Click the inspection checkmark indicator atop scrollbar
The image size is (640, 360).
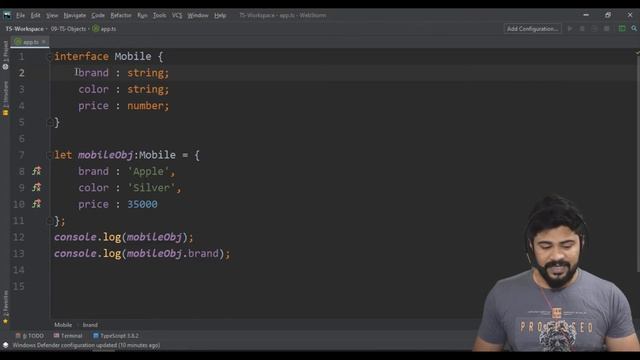637,53
